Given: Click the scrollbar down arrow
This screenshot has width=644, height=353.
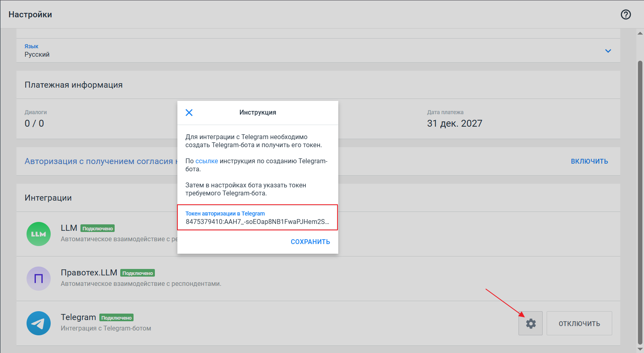Looking at the screenshot, I should (640, 349).
